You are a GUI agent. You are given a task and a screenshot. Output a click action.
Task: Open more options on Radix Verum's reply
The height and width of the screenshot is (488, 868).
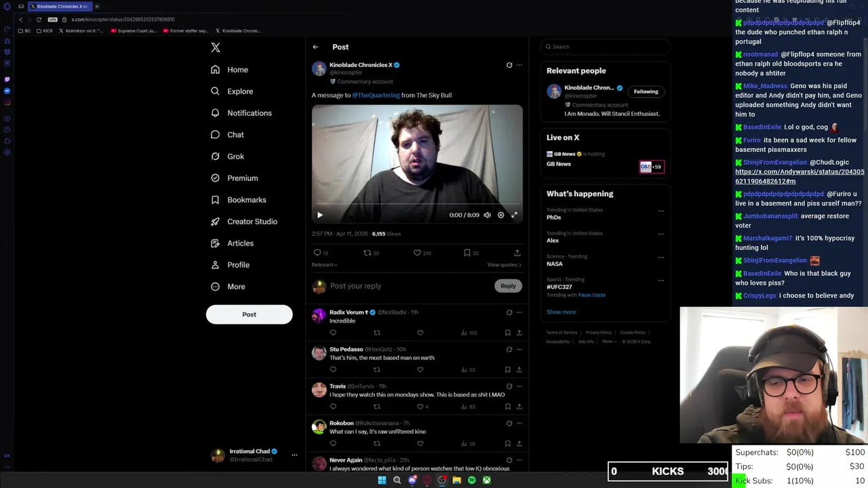(519, 312)
